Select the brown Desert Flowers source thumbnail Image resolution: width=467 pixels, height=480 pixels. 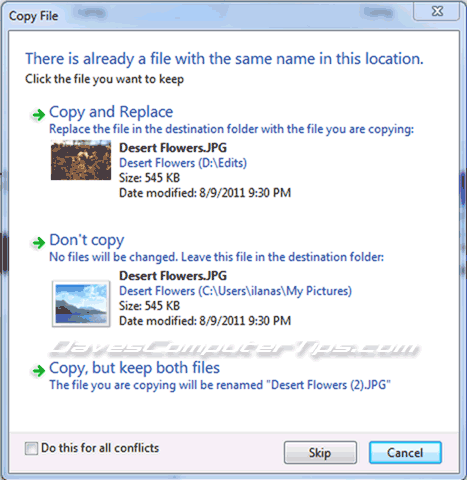pos(81,160)
